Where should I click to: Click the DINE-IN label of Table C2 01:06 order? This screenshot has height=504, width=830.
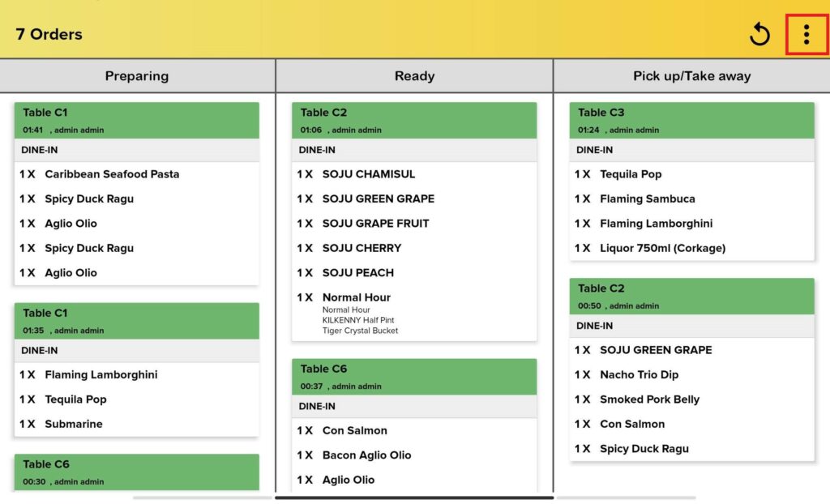click(x=317, y=150)
